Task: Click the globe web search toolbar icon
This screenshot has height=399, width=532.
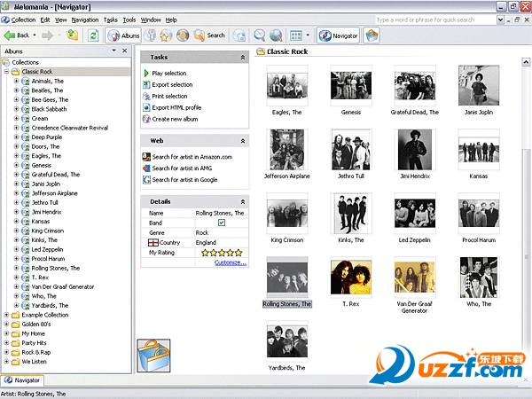Action: (276, 35)
